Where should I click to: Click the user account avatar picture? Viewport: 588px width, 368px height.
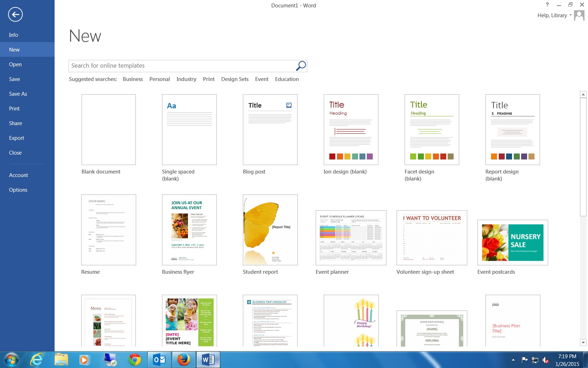click(x=579, y=15)
